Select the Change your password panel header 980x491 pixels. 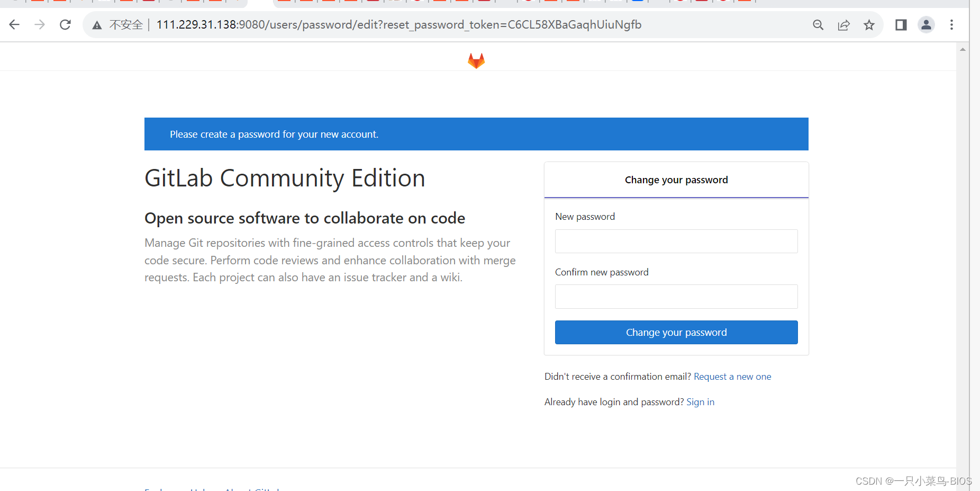[676, 180]
